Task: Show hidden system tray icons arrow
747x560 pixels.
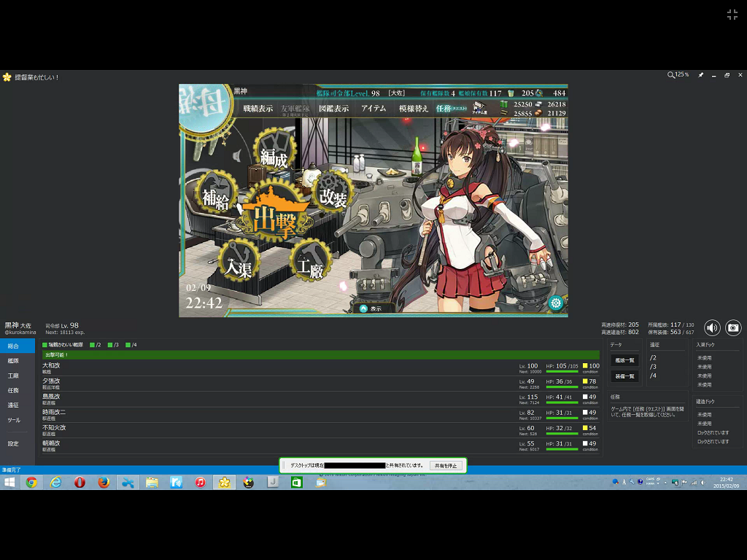Action: [x=665, y=483]
